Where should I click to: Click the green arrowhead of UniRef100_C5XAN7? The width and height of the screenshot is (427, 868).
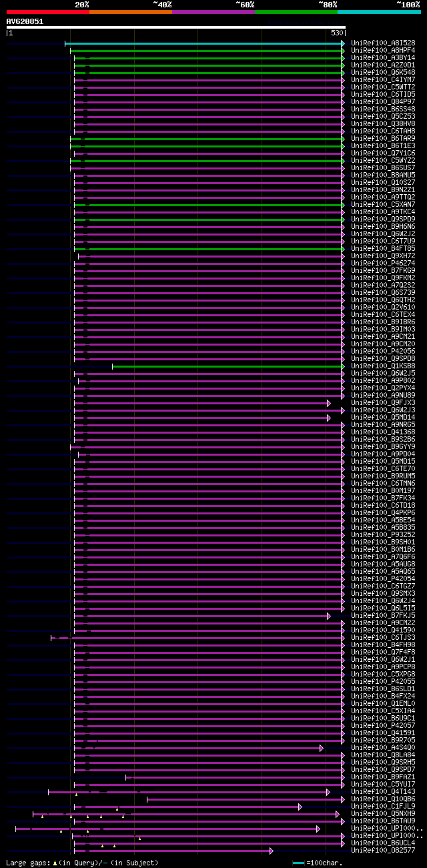tap(343, 204)
